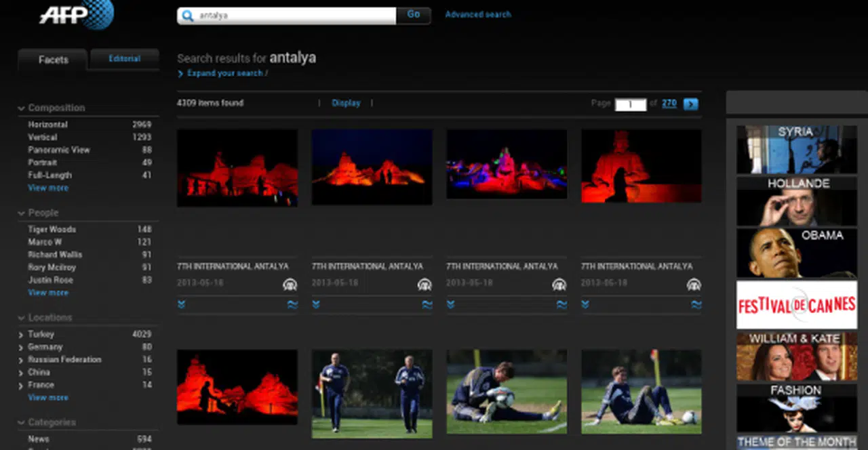Click agency logo icon on second result
Image resolution: width=868 pixels, height=450 pixels.
[425, 285]
